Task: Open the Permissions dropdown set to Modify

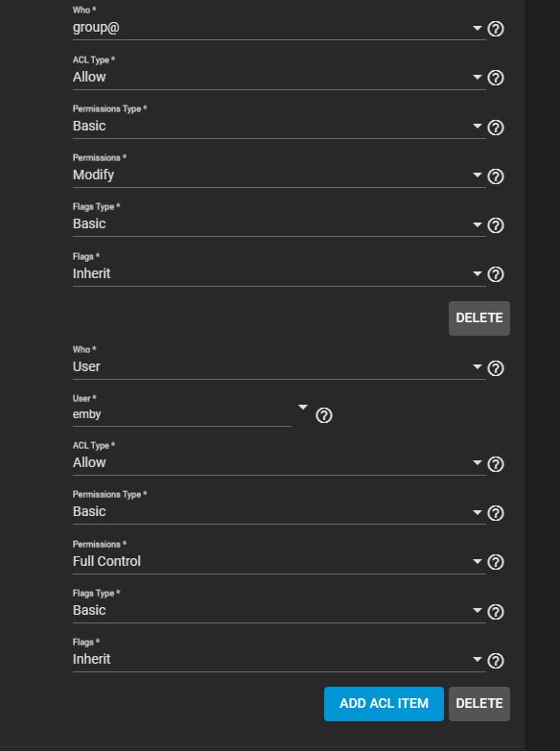Action: [279, 176]
